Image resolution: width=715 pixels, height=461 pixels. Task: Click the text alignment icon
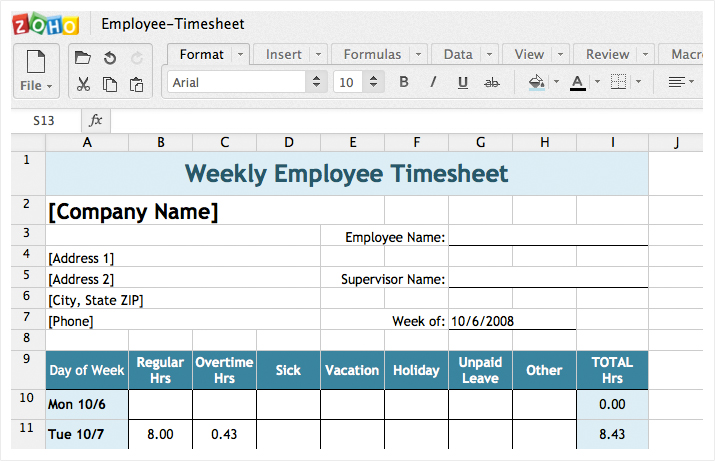coord(676,82)
